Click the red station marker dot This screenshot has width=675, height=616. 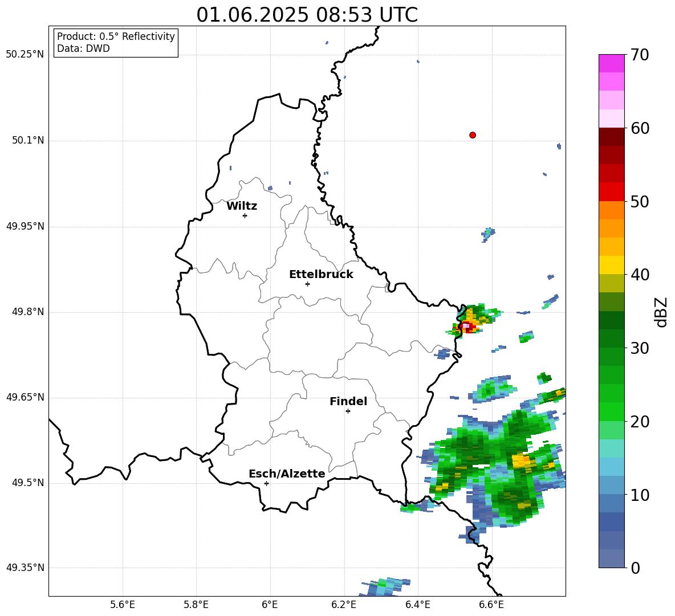pos(473,135)
